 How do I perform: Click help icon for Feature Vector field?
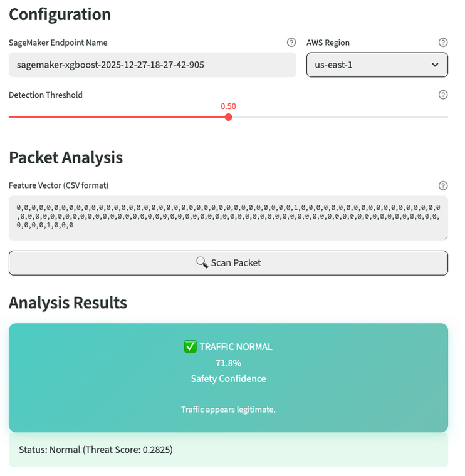[443, 185]
